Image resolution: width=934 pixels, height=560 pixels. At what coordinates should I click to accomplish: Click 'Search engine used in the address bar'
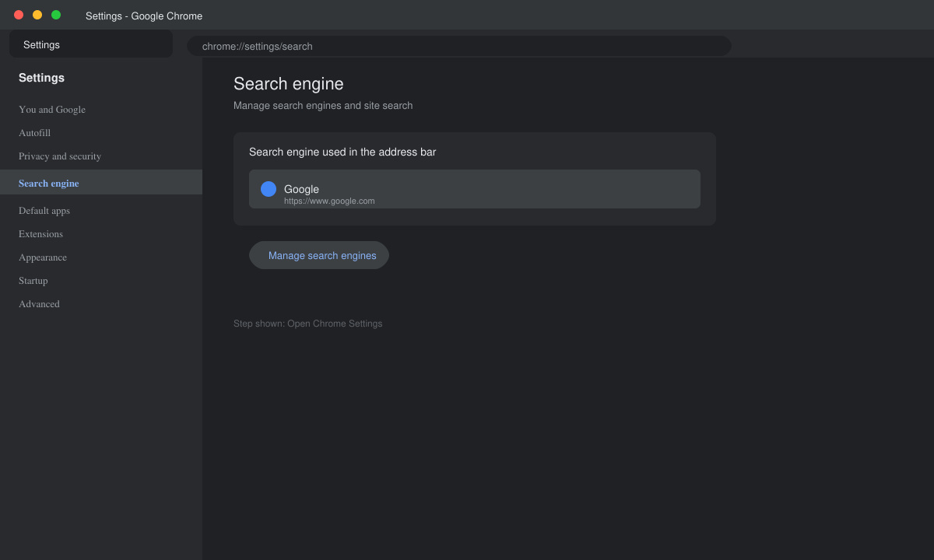pyautogui.click(x=342, y=152)
